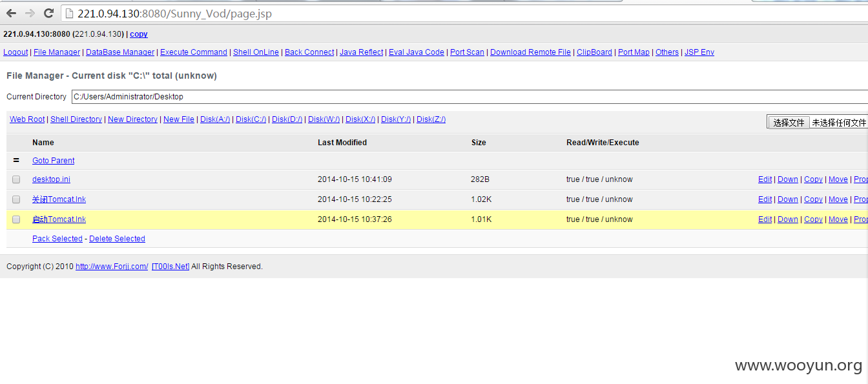Viewport: 868px width, 384px height.
Task: Copy 关闭Tomcat.lnk
Action: coord(813,199)
